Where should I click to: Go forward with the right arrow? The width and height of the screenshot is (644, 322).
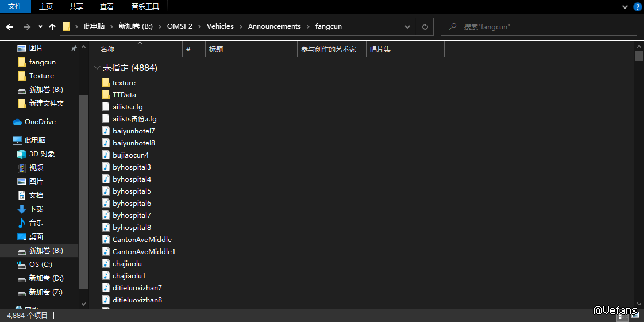[x=27, y=26]
